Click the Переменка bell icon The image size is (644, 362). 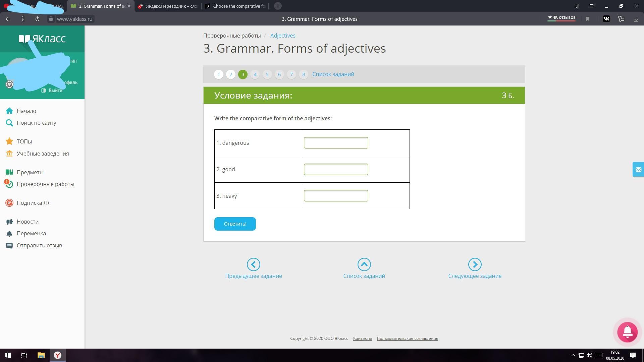click(x=9, y=234)
